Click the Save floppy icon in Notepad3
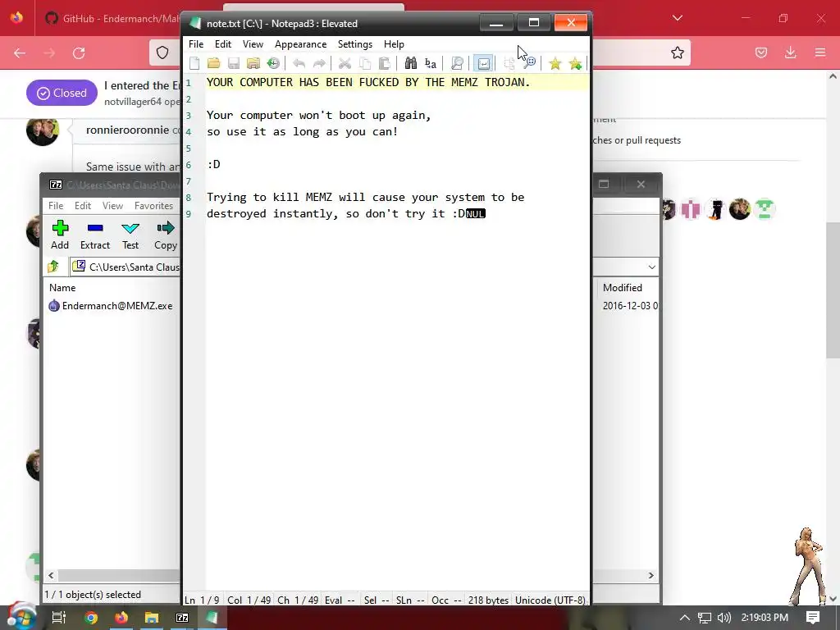Screen dimensions: 840x630 tap(234, 64)
